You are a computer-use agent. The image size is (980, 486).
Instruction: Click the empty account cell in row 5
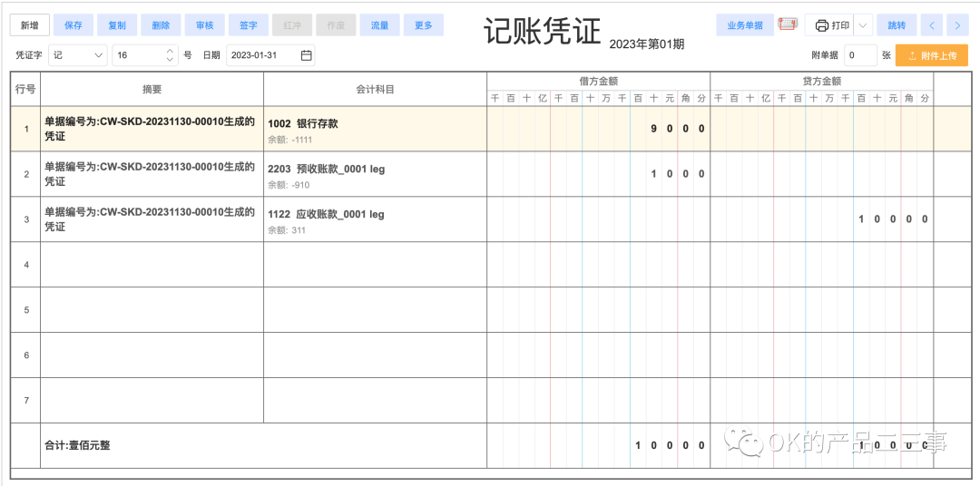pos(375,310)
